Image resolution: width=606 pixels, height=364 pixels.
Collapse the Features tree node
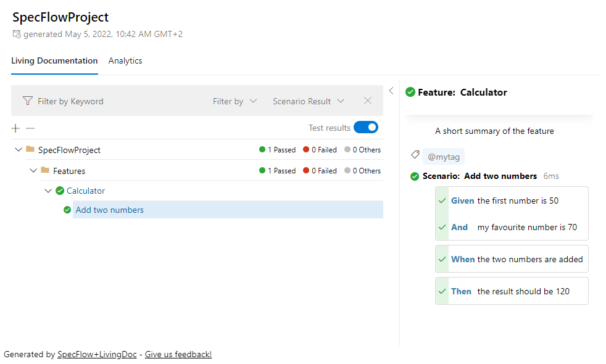coord(33,170)
